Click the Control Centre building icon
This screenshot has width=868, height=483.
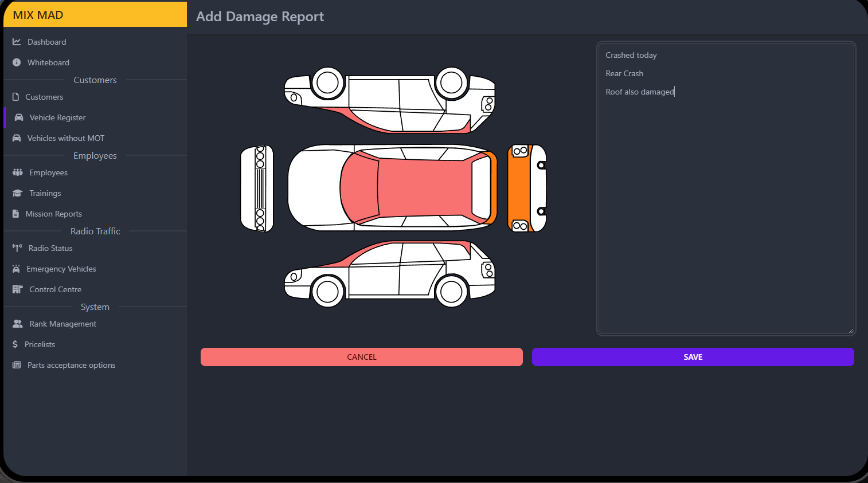coord(18,289)
